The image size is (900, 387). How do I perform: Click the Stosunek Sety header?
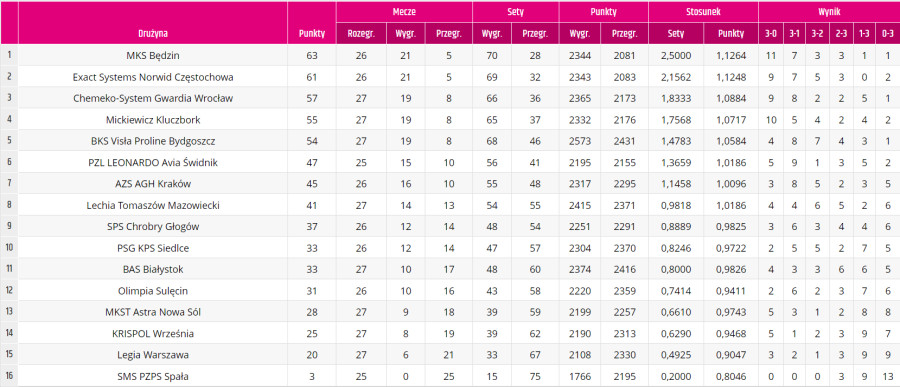click(x=676, y=34)
